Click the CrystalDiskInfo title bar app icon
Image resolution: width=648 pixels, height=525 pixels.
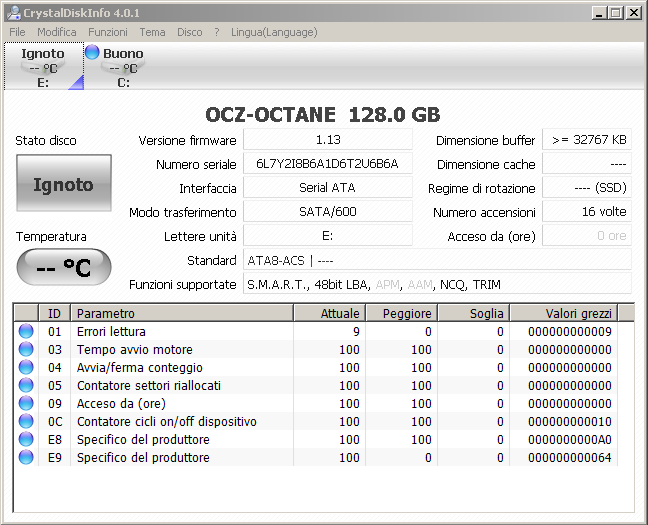point(14,13)
